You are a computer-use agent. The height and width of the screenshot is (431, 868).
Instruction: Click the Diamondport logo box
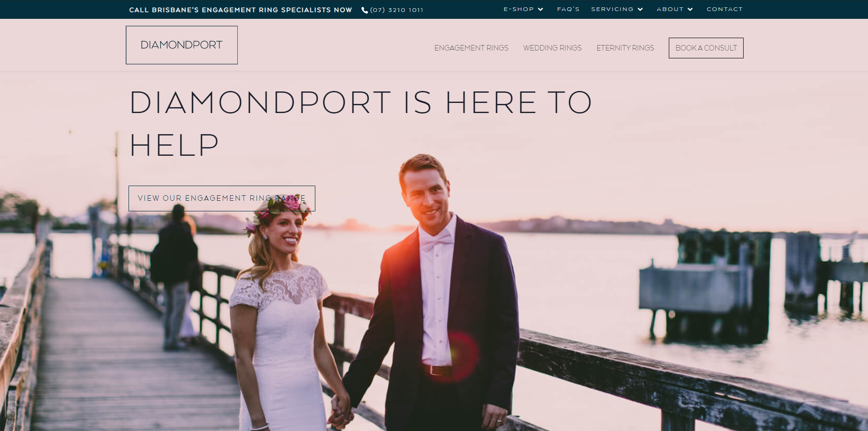coord(182,45)
